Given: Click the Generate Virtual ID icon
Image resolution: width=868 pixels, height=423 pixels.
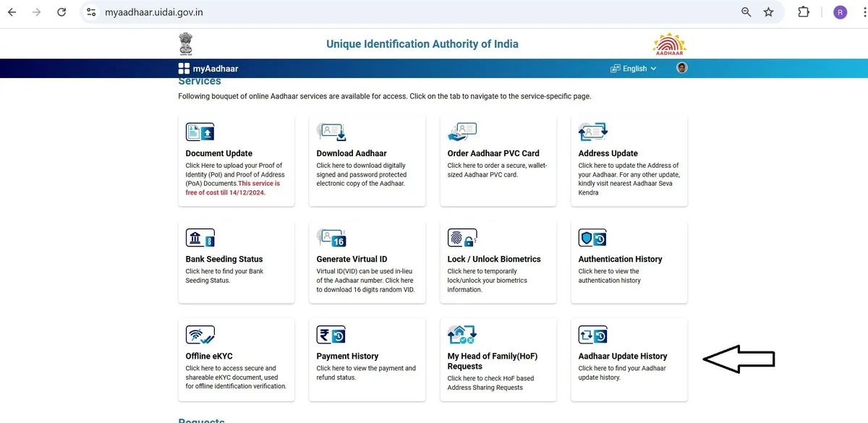Looking at the screenshot, I should [x=331, y=238].
